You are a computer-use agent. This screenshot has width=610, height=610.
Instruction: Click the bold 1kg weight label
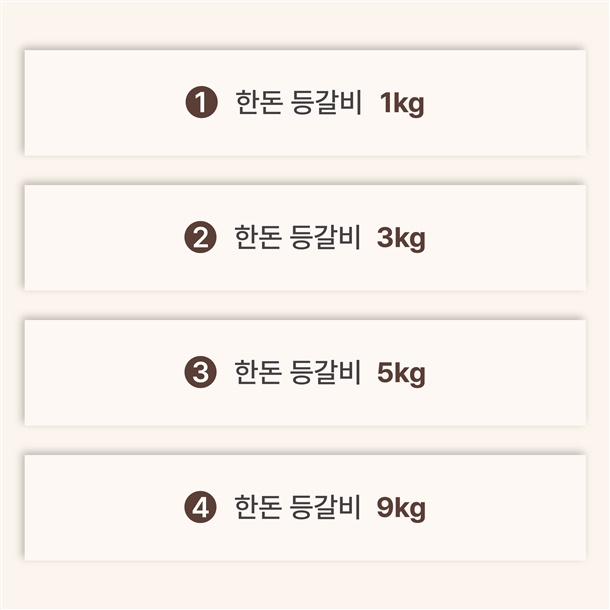click(402, 104)
